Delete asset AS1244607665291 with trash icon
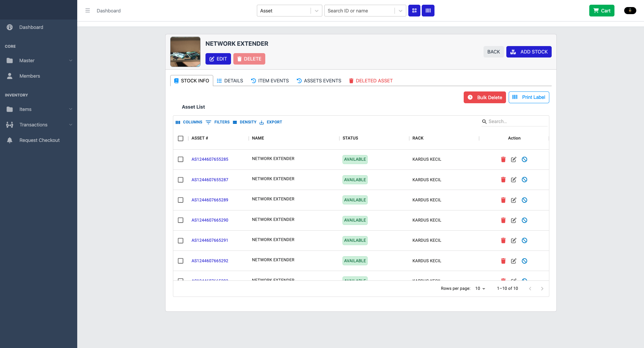 (x=503, y=240)
